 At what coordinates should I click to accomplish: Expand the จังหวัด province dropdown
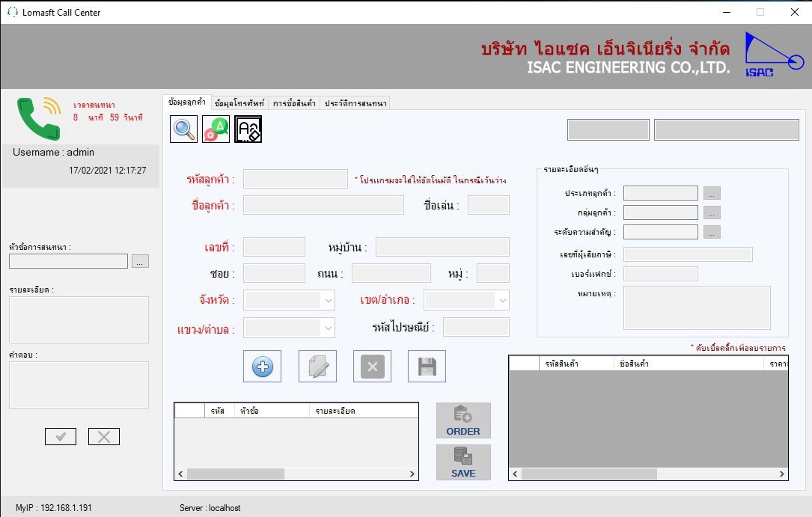(328, 300)
